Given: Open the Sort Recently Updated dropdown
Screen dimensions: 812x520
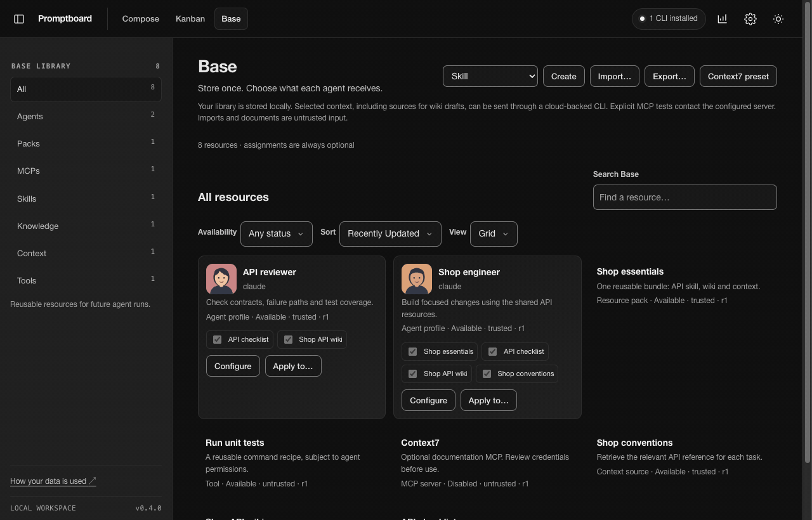Looking at the screenshot, I should (x=390, y=234).
